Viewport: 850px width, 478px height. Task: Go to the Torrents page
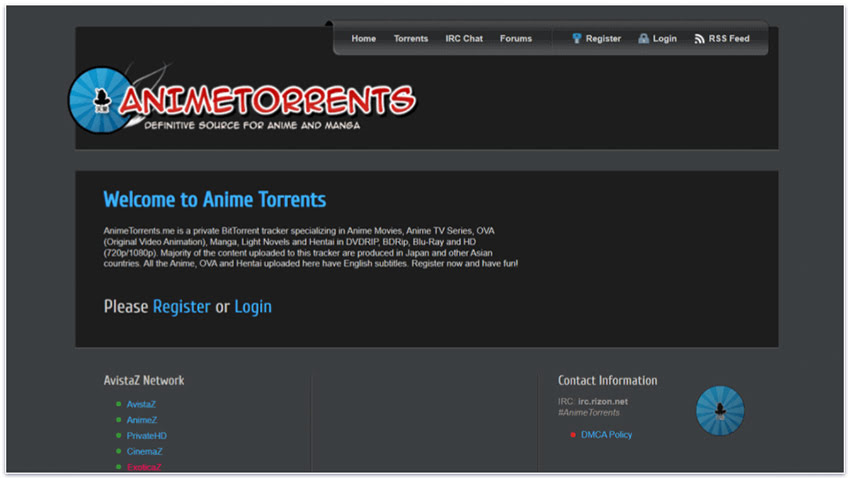[x=410, y=38]
